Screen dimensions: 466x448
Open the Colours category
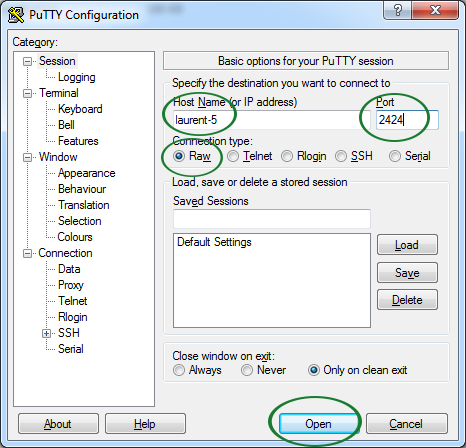point(75,237)
